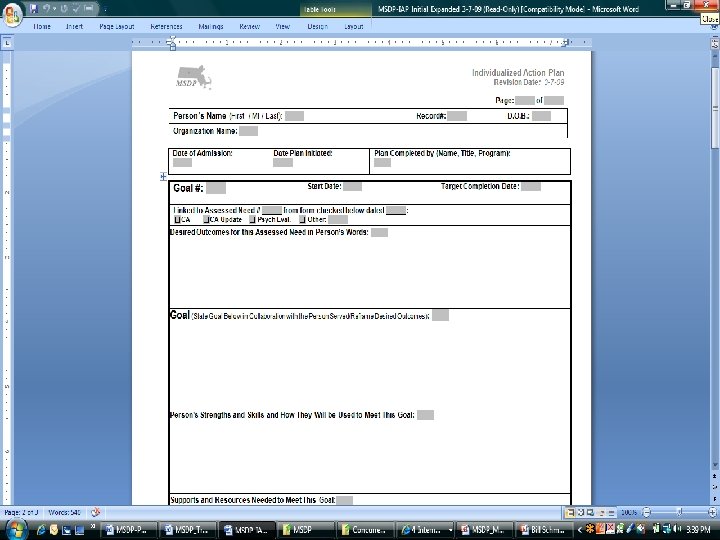Click the Supports and Resources field
This screenshot has width=720, height=540.
coord(344,500)
